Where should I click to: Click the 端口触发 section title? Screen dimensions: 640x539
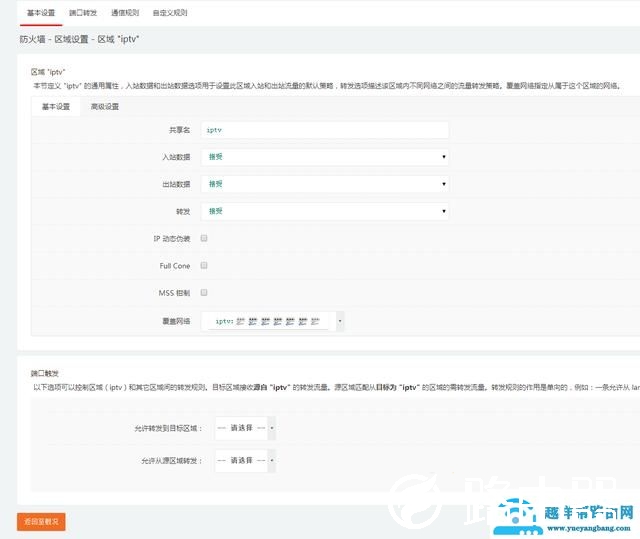[x=45, y=373]
